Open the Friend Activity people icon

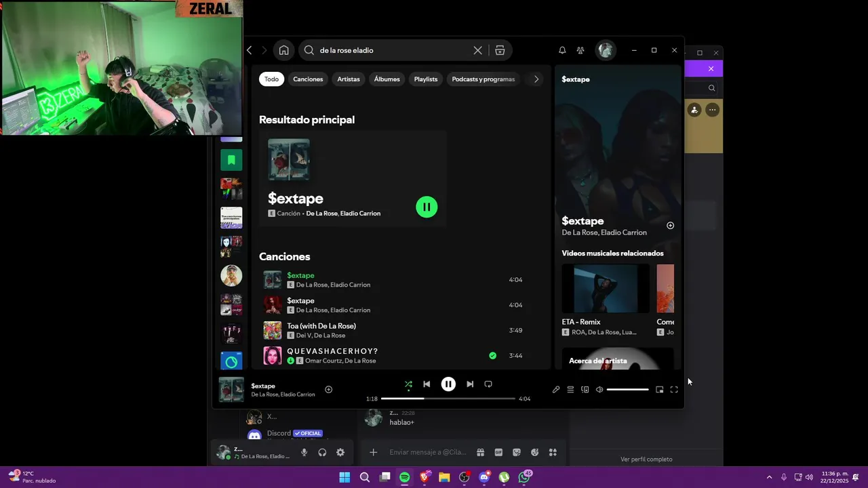coord(580,50)
